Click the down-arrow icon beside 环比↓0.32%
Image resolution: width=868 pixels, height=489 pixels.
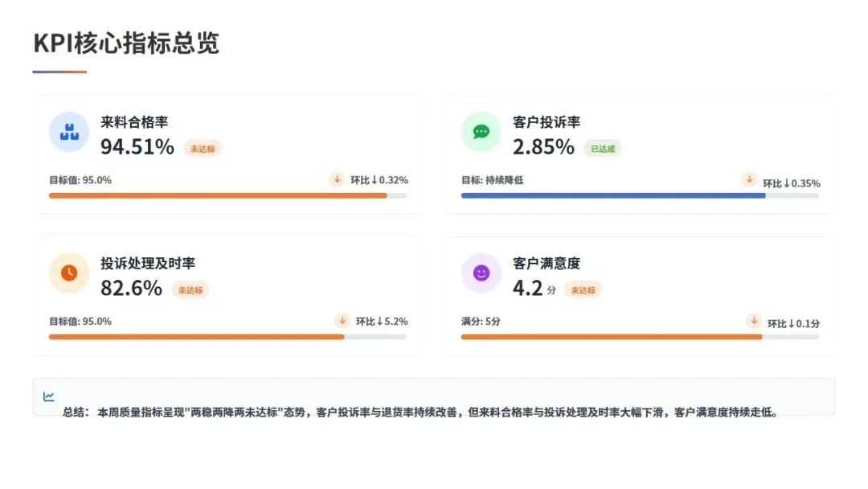[x=337, y=179]
